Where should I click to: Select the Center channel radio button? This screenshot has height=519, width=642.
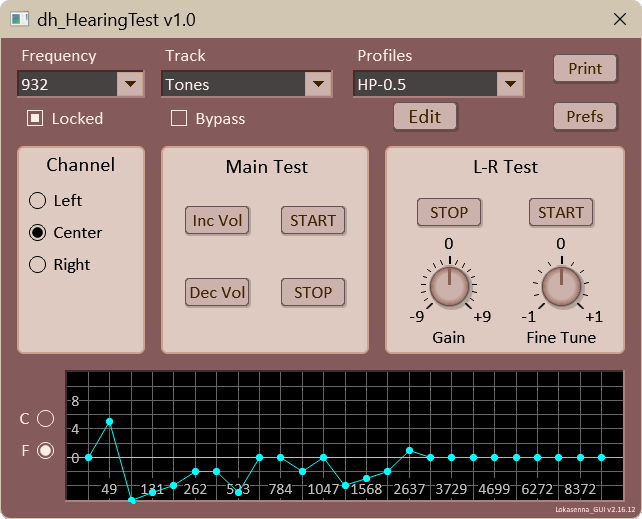pyautogui.click(x=37, y=232)
